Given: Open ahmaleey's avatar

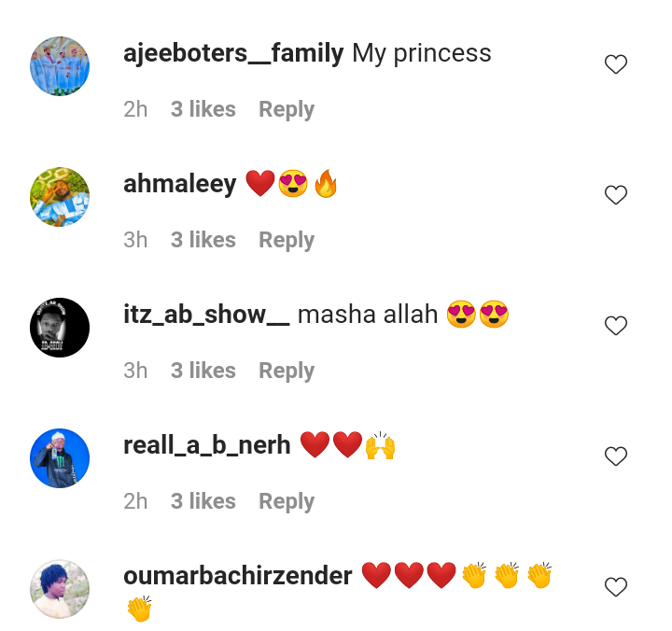Looking at the screenshot, I should (60, 197).
